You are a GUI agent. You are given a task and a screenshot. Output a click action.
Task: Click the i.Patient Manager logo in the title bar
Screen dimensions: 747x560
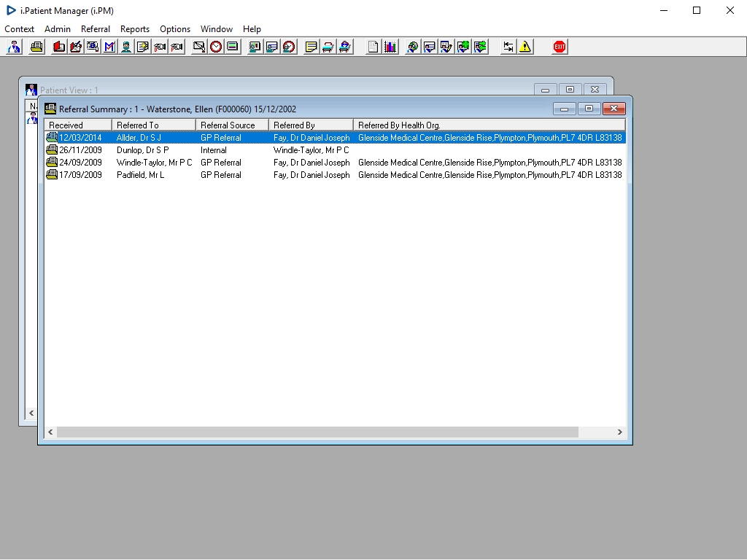tap(10, 10)
